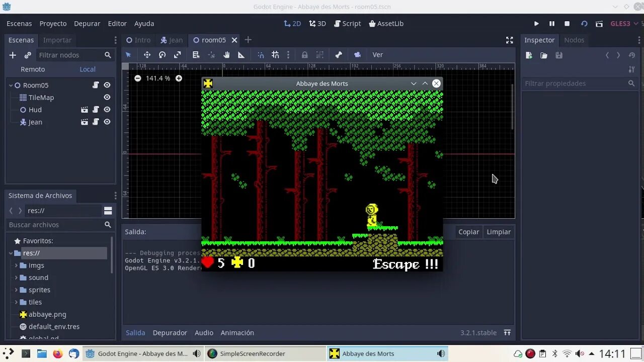Switch scene tree to Local

click(88, 69)
